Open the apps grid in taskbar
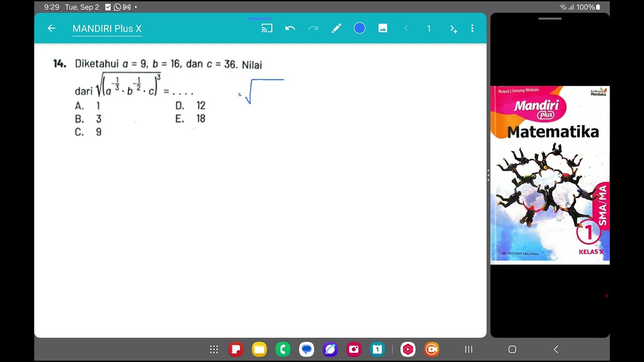 click(214, 349)
